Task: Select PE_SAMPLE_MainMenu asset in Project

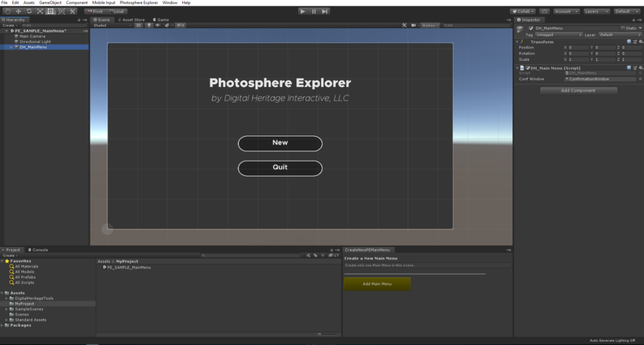Action: (127, 268)
